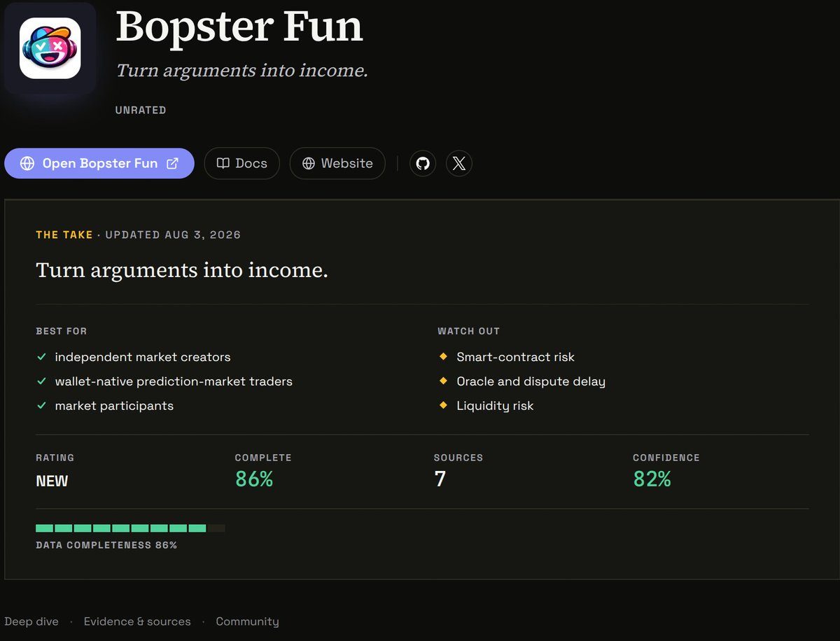Click checkmark beside independent market creators
The height and width of the screenshot is (641, 840).
(41, 357)
